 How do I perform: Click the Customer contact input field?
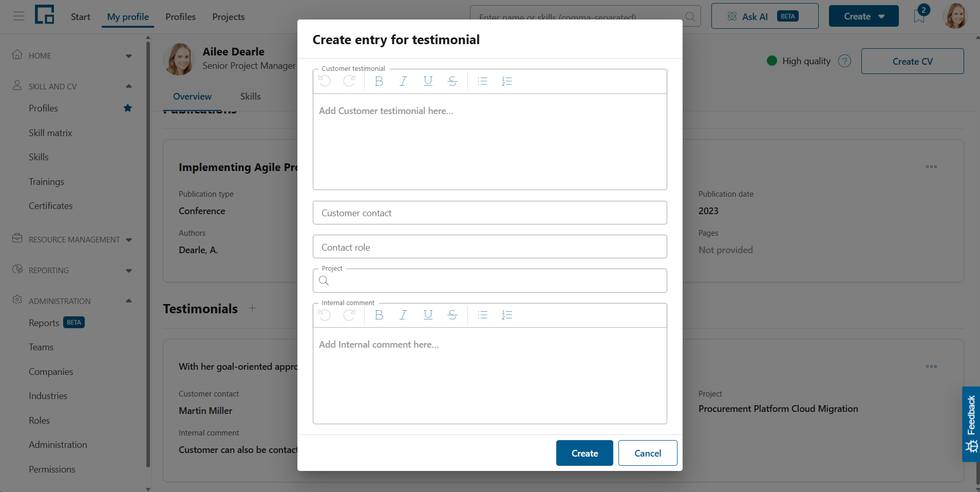coord(489,213)
